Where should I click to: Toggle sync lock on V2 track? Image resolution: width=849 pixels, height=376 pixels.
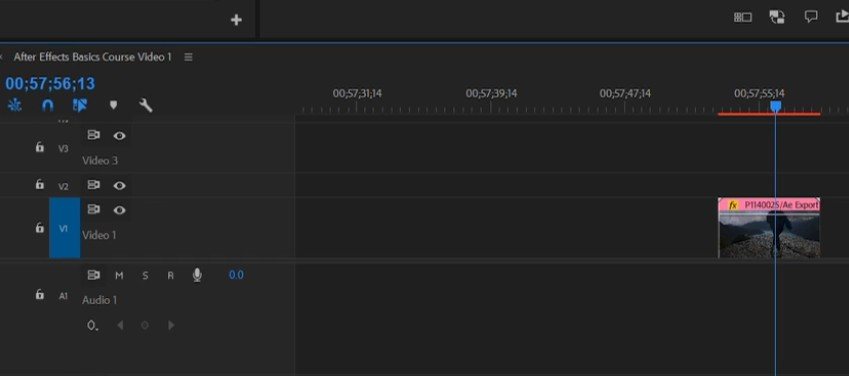(94, 185)
